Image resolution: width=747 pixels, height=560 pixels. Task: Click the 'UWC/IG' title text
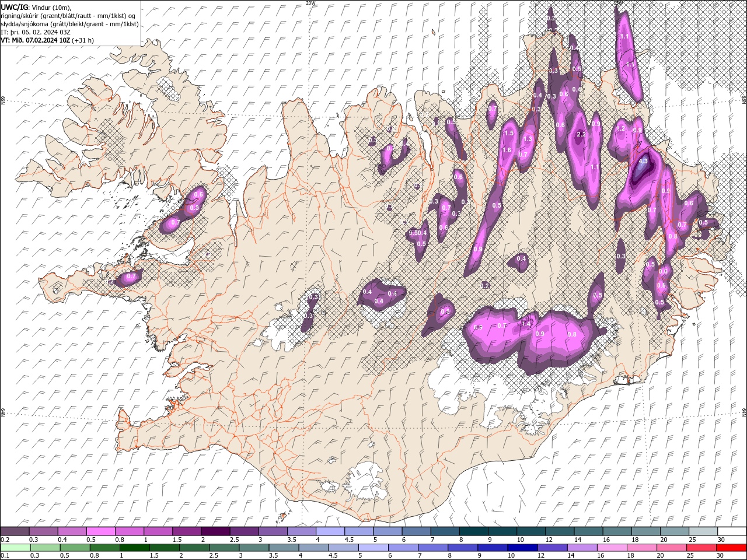pyautogui.click(x=14, y=7)
